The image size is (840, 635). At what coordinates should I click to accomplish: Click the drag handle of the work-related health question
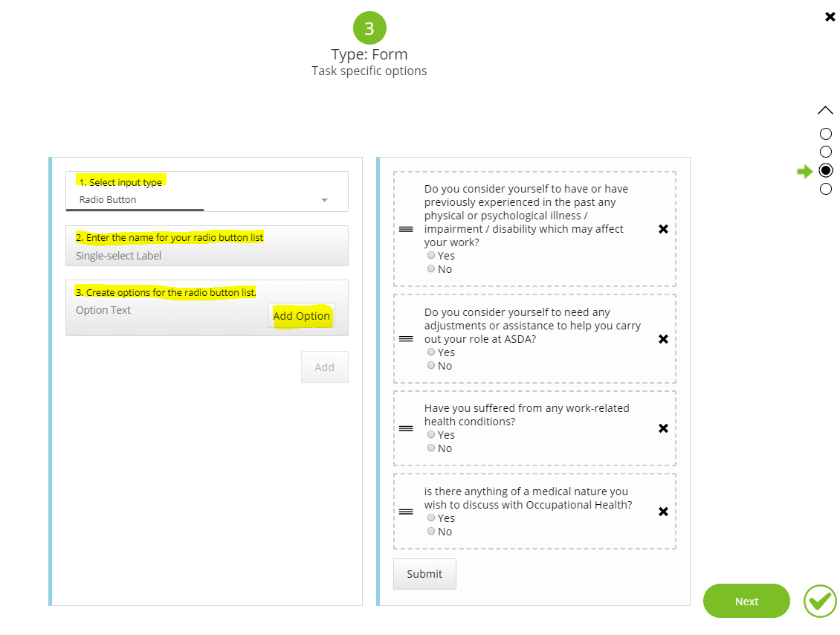point(406,428)
